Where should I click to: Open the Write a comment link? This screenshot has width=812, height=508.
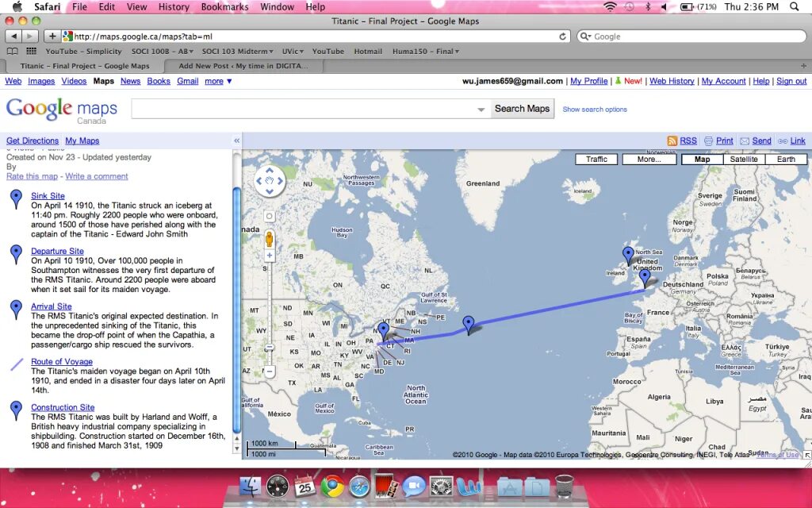pyautogui.click(x=96, y=176)
